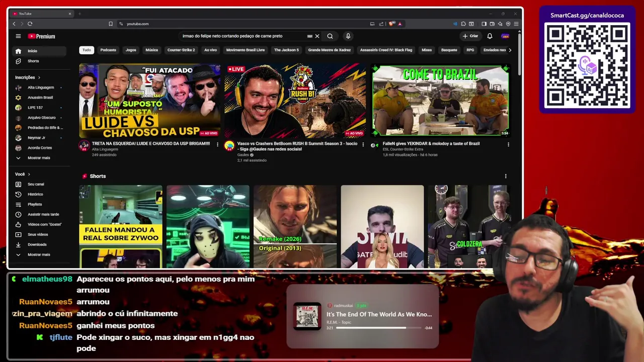Open a new browser tab

pos(79,14)
